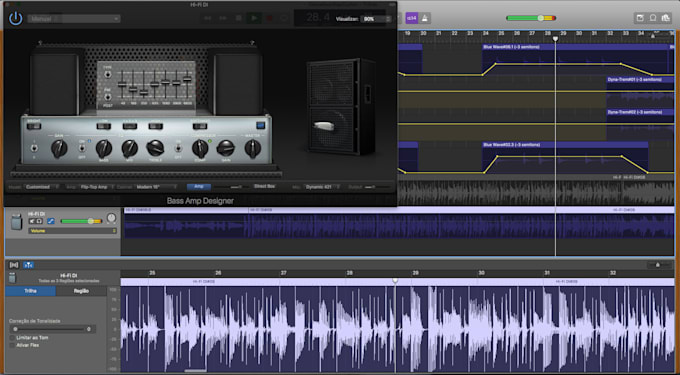This screenshot has width=680, height=375.
Task: Select the Dyna-Trem#02 region
Action: pos(640,125)
